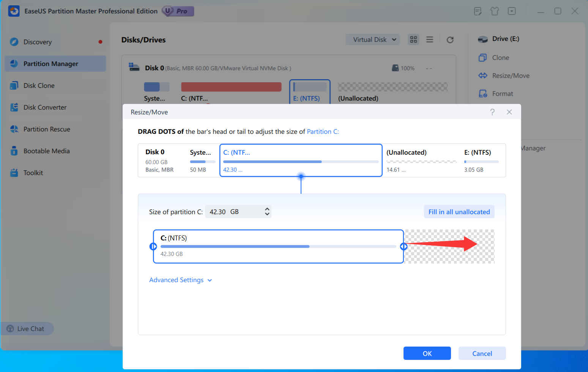The width and height of the screenshot is (588, 372).
Task: Click the Disk Clone sidebar icon
Action: 14,85
